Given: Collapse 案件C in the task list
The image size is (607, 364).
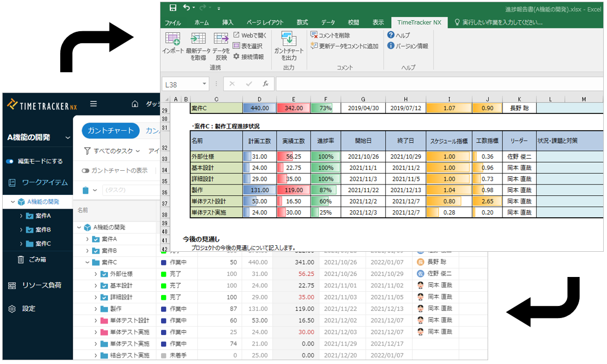Looking at the screenshot, I should pos(87,262).
